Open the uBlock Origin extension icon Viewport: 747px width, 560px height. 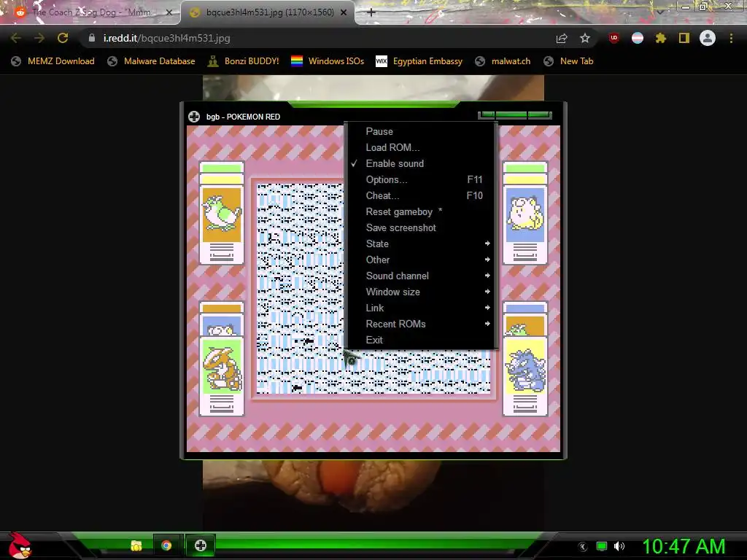pos(614,38)
